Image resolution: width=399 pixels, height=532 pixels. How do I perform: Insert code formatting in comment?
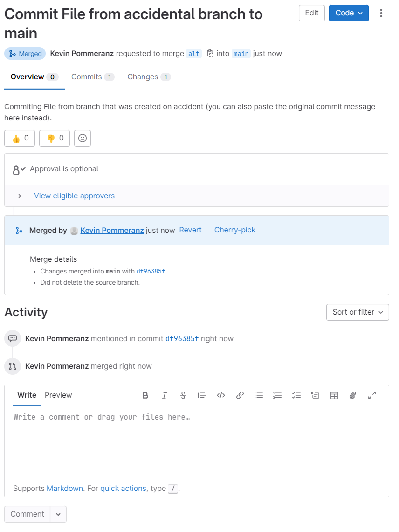221,395
